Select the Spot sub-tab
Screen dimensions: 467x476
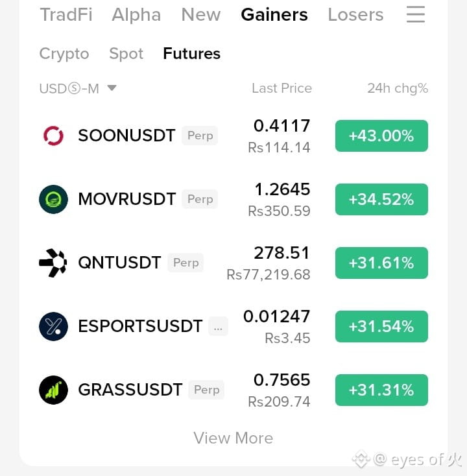pos(126,54)
